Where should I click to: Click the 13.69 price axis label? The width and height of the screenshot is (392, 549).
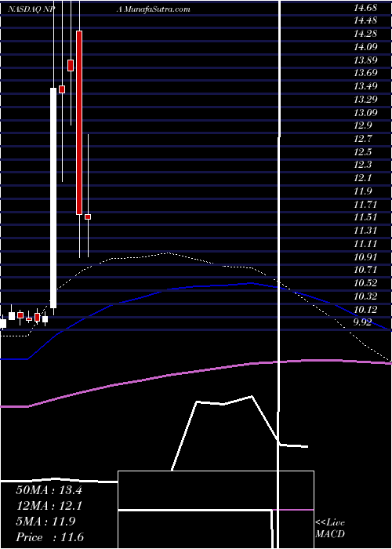click(x=365, y=73)
